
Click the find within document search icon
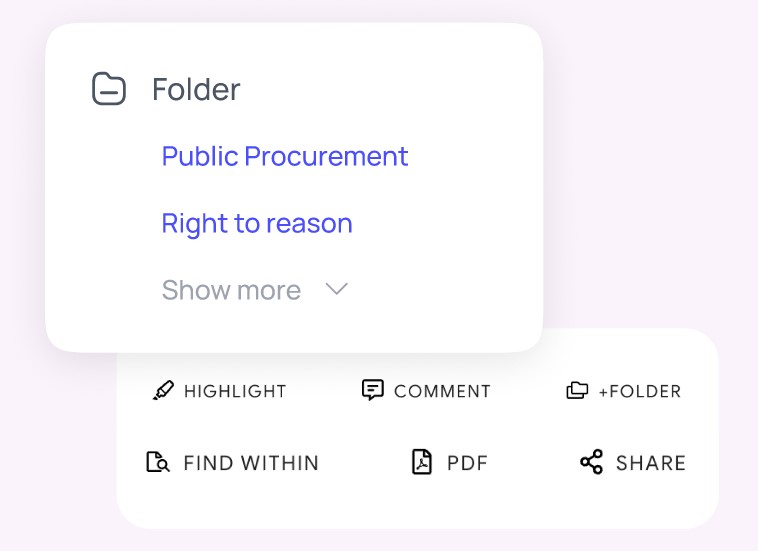[x=158, y=462]
